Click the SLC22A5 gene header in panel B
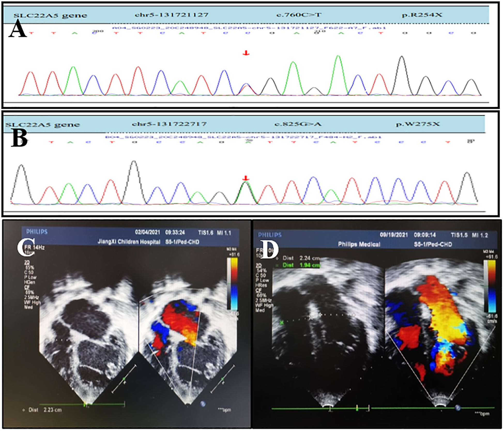 pos(42,125)
